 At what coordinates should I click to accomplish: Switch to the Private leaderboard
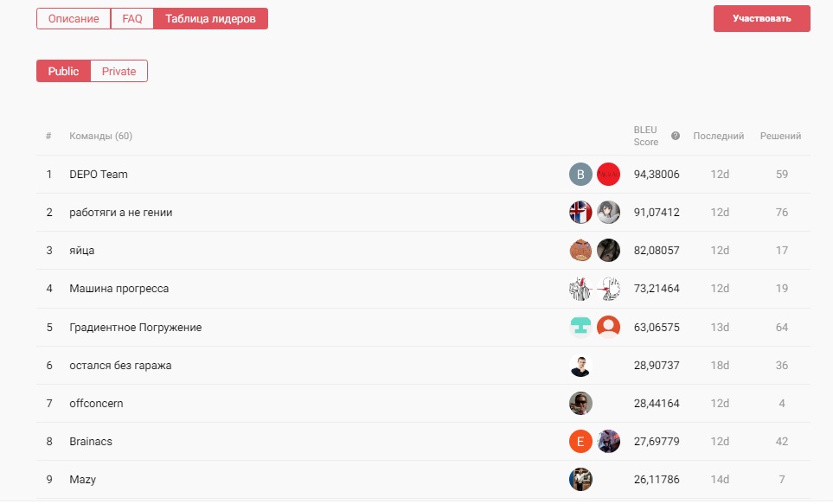[x=119, y=71]
